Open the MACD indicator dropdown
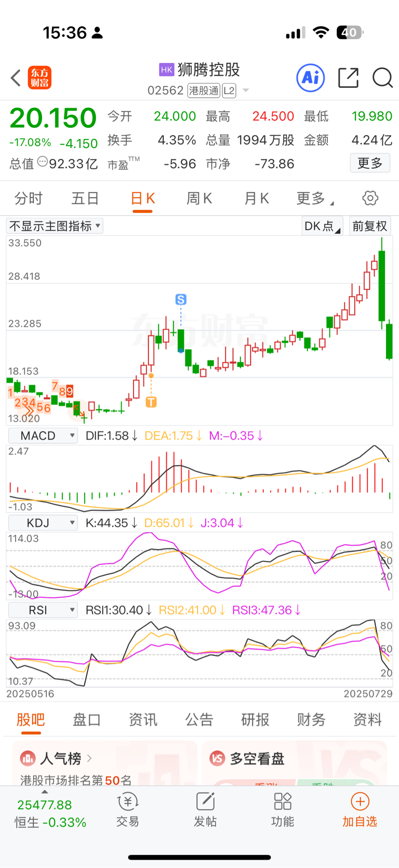399x868 pixels. [x=43, y=436]
